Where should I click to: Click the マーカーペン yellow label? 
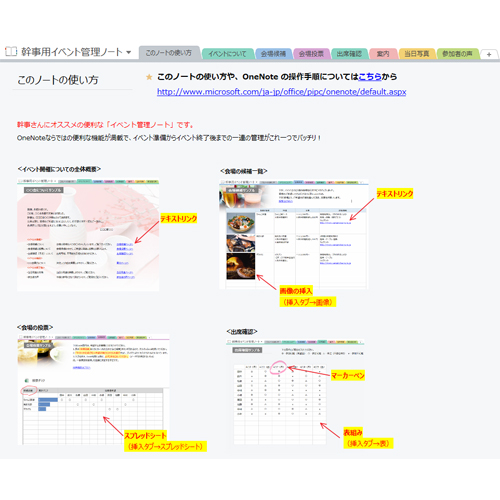point(348,376)
